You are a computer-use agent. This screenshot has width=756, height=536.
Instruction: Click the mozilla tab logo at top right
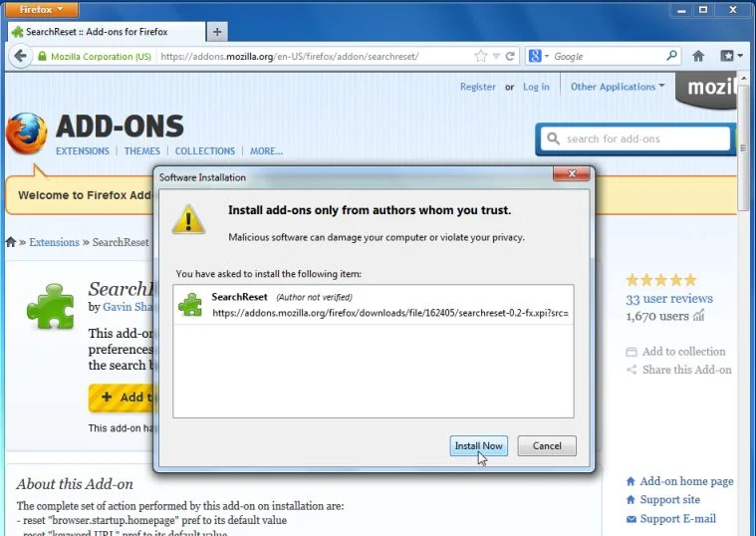706,90
